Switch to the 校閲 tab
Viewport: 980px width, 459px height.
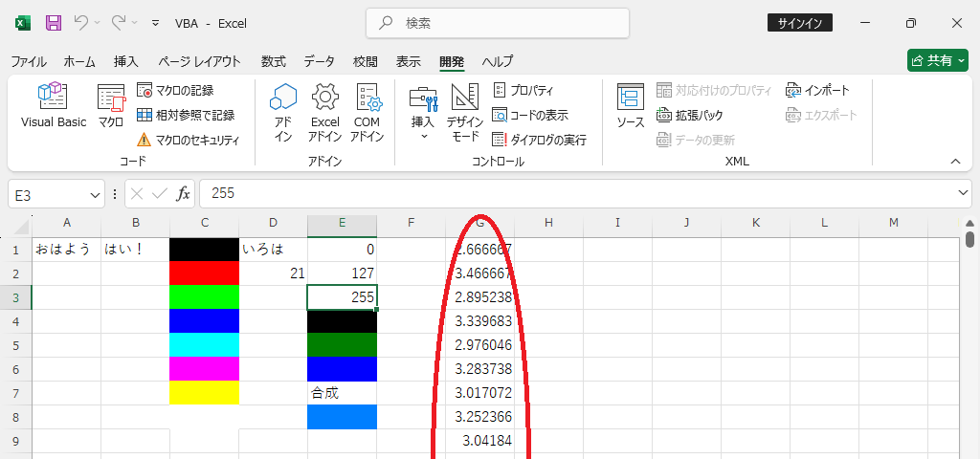tap(365, 61)
